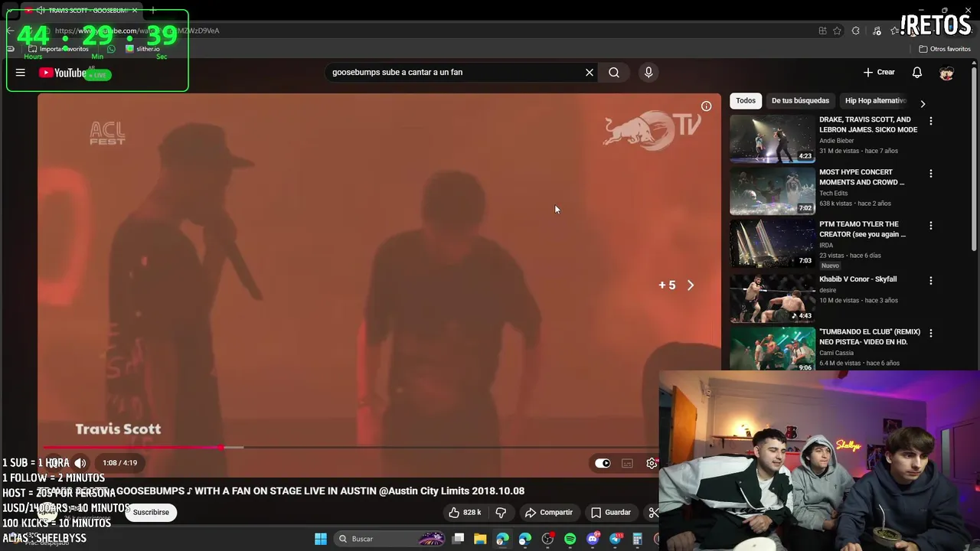This screenshot has width=980, height=551.
Task: Open Discord from the taskbar
Action: 593,539
